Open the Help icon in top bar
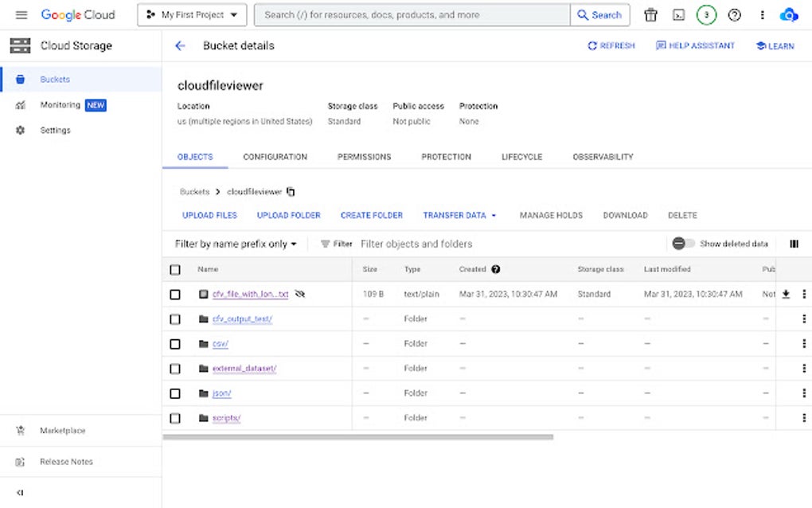 tap(734, 14)
